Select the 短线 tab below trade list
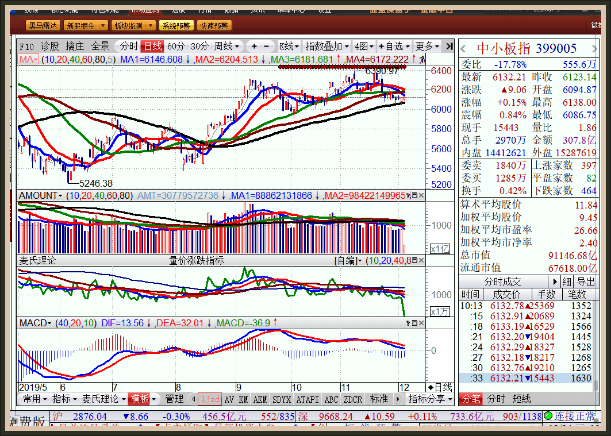Screen dimensions: 611x436 click(521, 399)
